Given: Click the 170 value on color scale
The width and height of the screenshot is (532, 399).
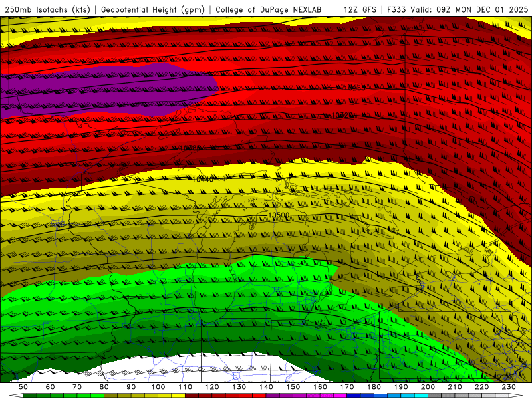Looking at the screenshot, I should [x=347, y=387].
